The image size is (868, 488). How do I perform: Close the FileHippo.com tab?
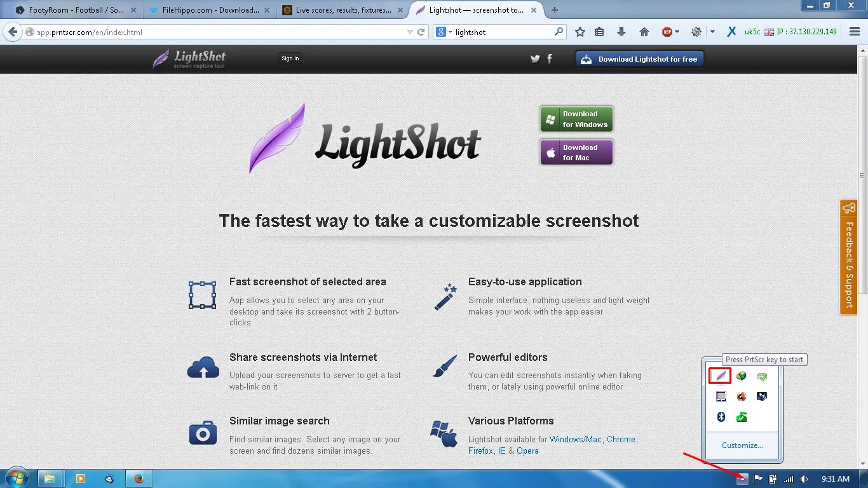pos(266,10)
